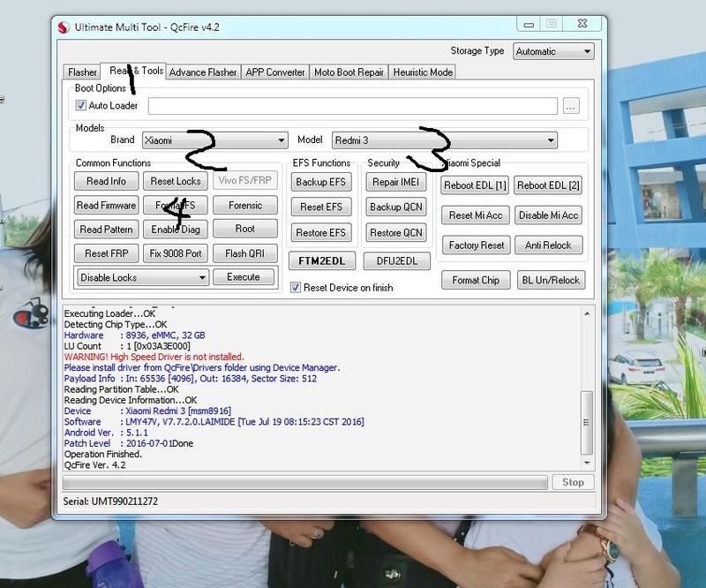Switch to the Heuristic Mode tab
The image size is (706, 588).
[x=423, y=72]
